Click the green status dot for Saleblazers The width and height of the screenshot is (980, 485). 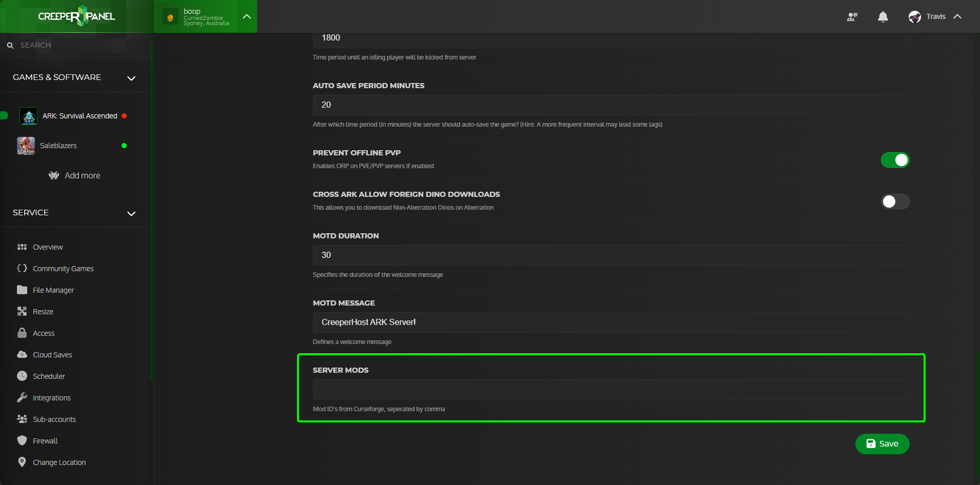[124, 146]
